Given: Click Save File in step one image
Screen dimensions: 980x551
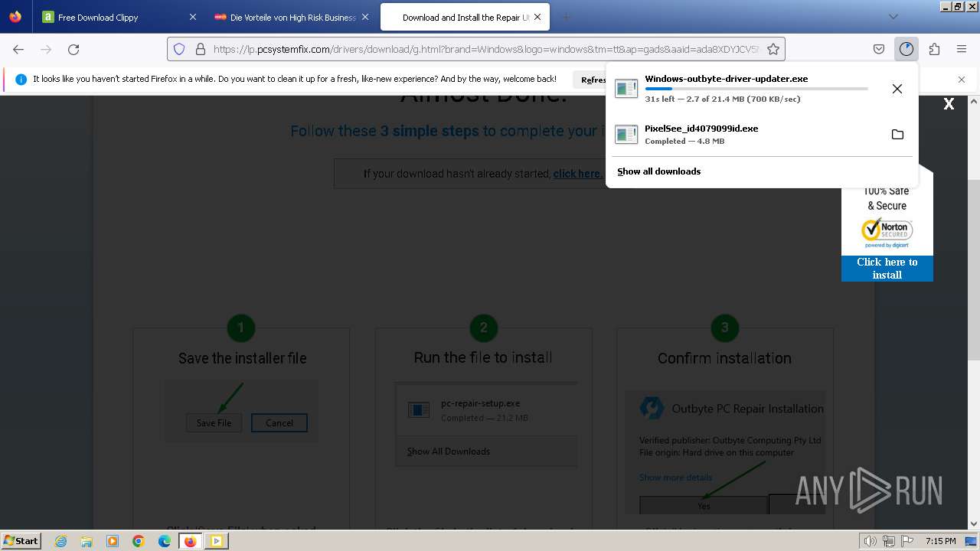Looking at the screenshot, I should (x=214, y=423).
